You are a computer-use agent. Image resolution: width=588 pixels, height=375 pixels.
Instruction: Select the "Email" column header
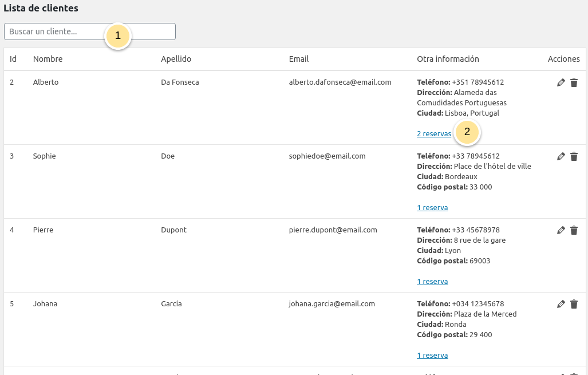298,59
